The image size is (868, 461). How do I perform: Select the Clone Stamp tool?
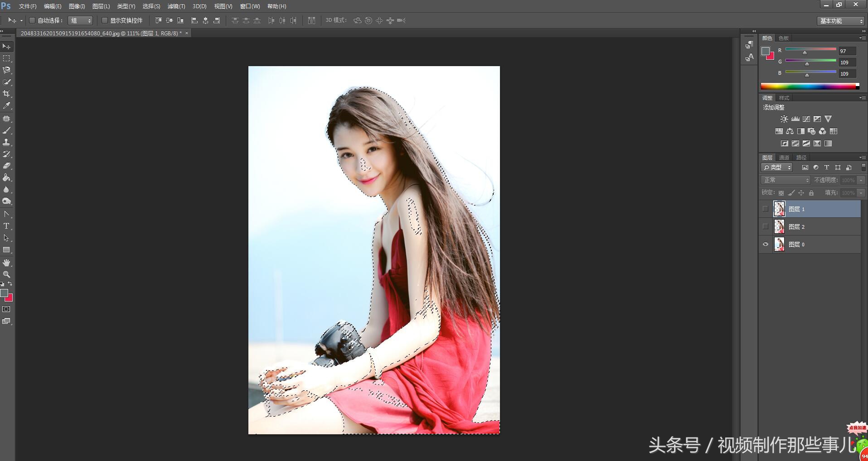point(6,142)
